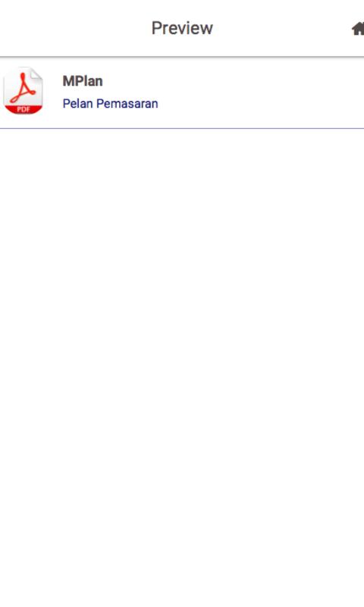Go home using the house icon
This screenshot has height=607, width=364.
click(358, 29)
